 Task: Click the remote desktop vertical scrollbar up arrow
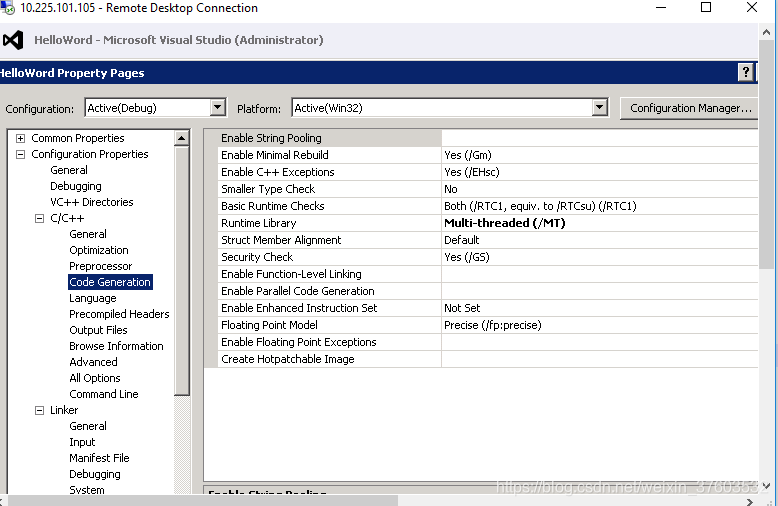click(x=767, y=33)
